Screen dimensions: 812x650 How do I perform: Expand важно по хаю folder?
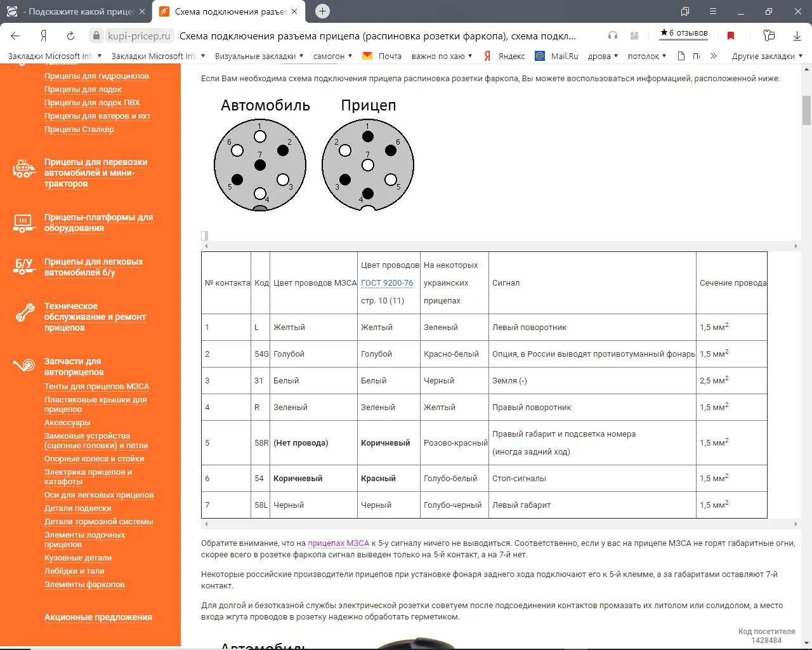coord(442,56)
